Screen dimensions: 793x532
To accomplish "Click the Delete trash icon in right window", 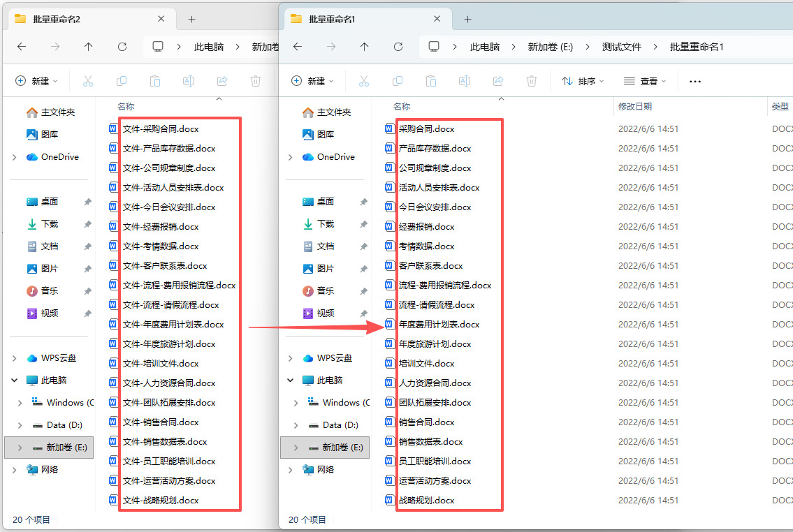I will [531, 82].
